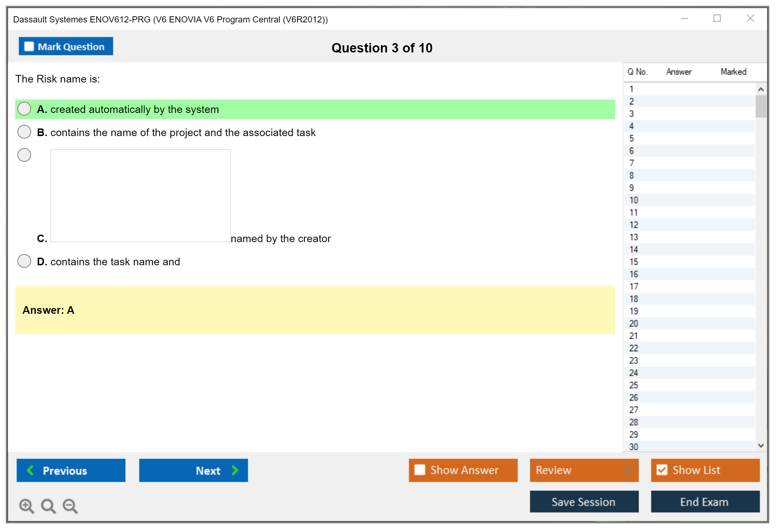778x532 pixels.
Task: Close the exam window
Action: [x=750, y=18]
